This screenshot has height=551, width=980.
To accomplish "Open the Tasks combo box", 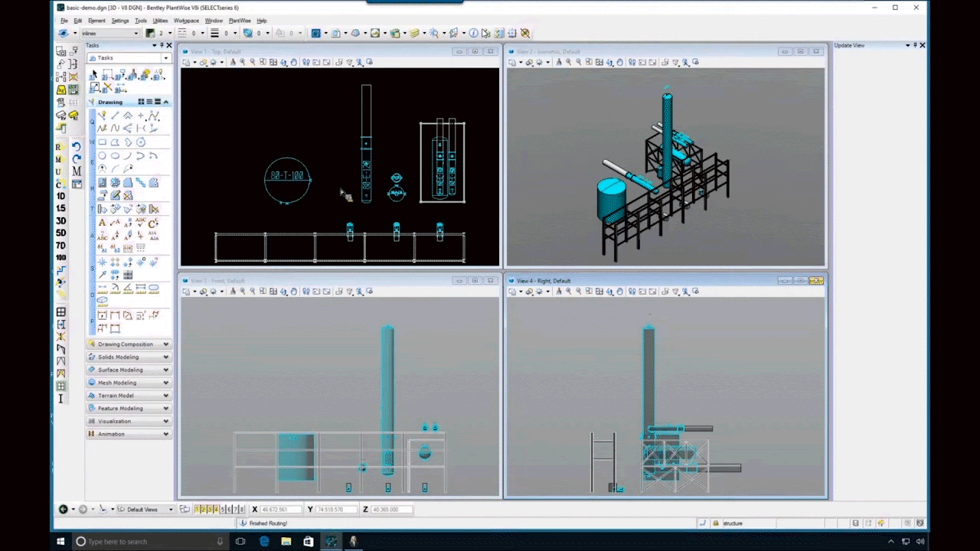I will coord(129,58).
